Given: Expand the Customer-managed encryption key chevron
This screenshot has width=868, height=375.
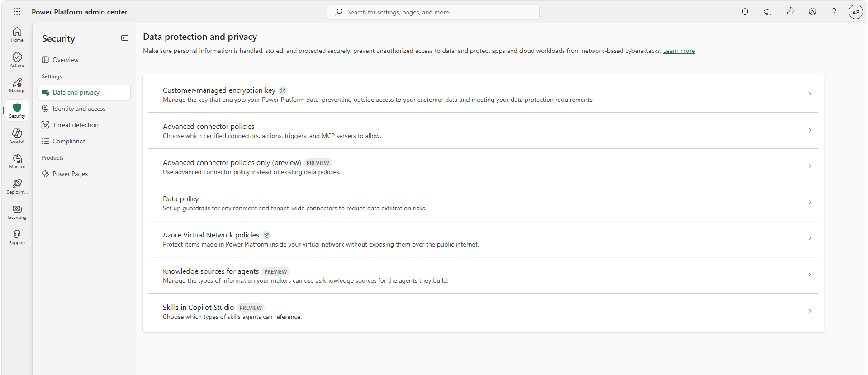Looking at the screenshot, I should (x=810, y=94).
